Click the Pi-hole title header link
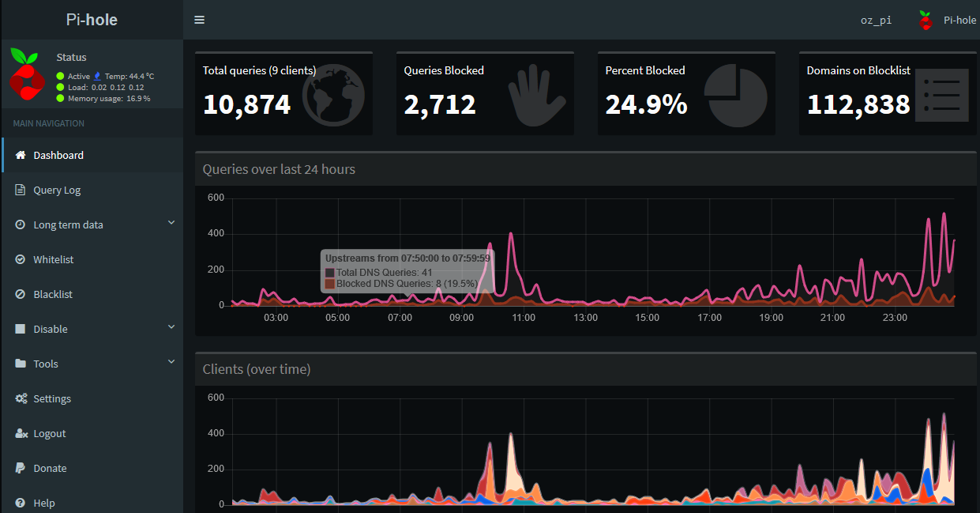 [92, 20]
